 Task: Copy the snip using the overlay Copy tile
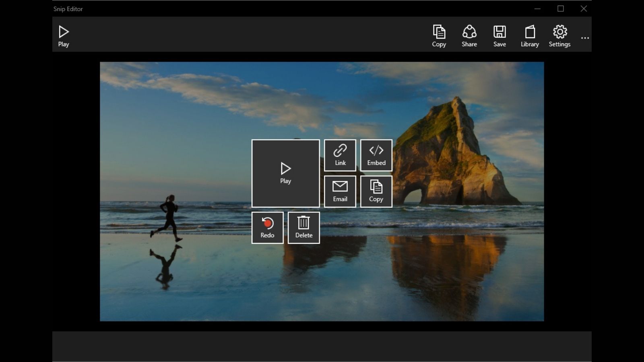click(x=376, y=191)
